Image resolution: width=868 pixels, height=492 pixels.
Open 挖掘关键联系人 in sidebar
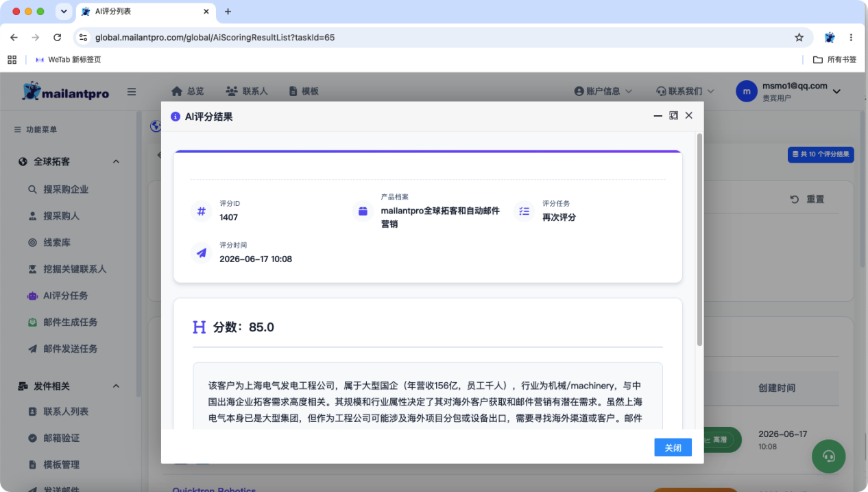coord(67,269)
